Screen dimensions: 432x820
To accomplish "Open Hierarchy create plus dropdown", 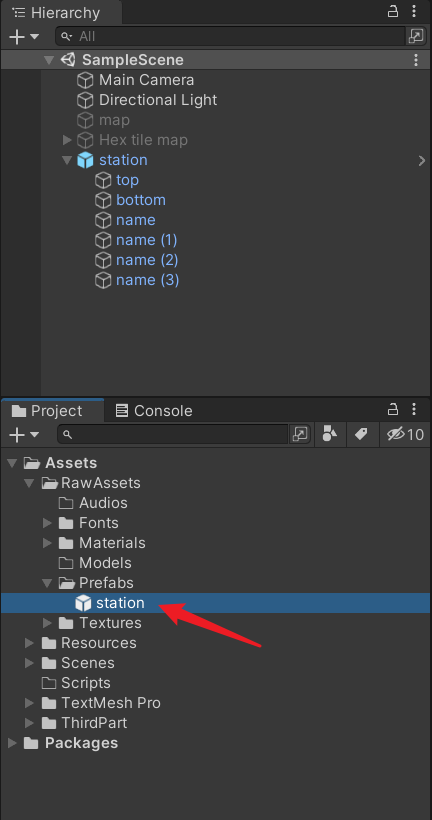I will (24, 37).
